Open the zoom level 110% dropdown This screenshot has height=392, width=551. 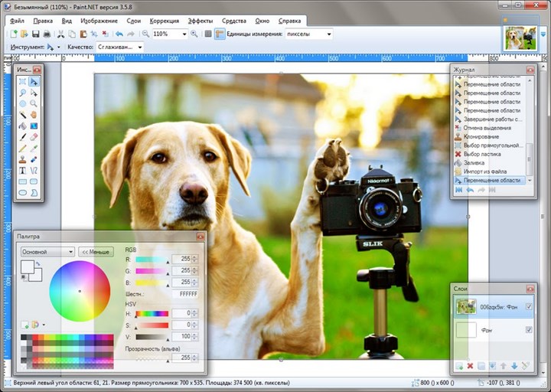[184, 34]
